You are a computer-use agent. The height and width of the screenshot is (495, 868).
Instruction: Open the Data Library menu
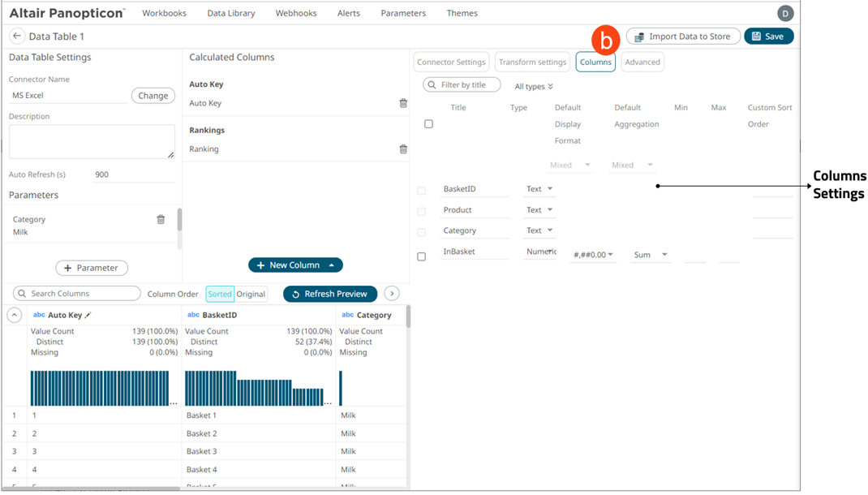pyautogui.click(x=230, y=13)
